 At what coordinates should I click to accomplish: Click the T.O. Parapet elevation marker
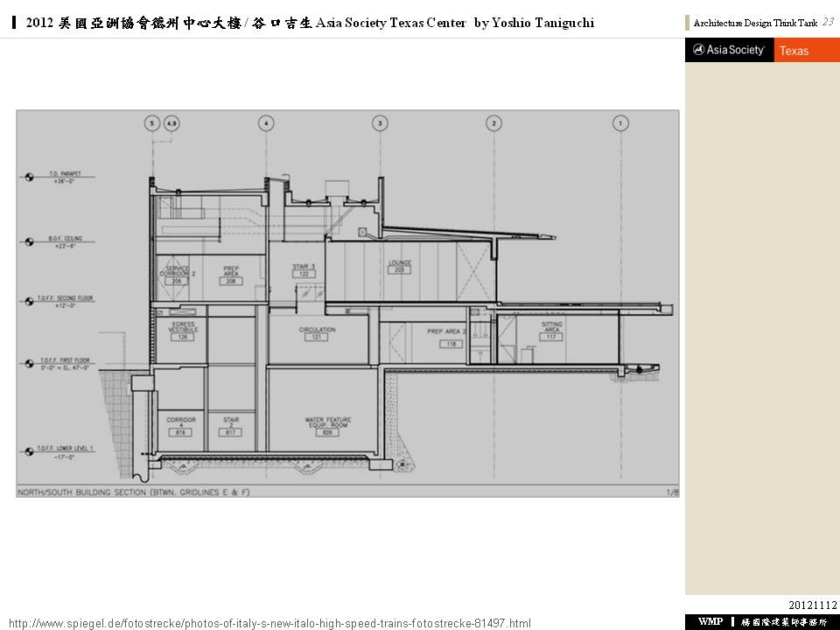(30, 178)
